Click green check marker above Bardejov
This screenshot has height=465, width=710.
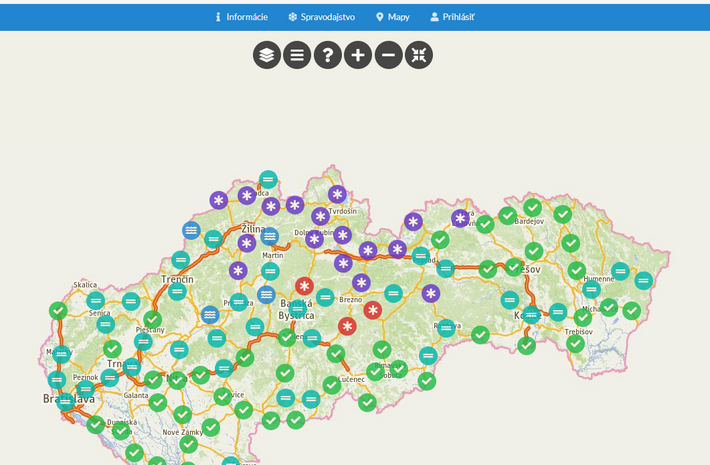click(x=532, y=207)
